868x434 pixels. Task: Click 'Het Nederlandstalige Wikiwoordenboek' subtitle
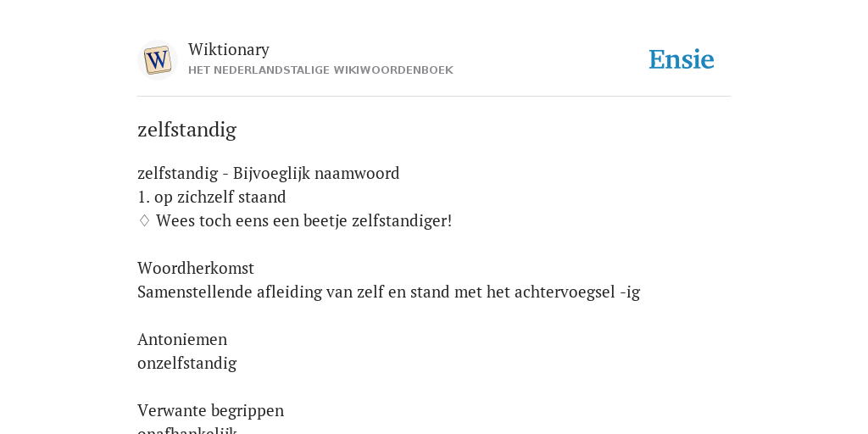[320, 70]
